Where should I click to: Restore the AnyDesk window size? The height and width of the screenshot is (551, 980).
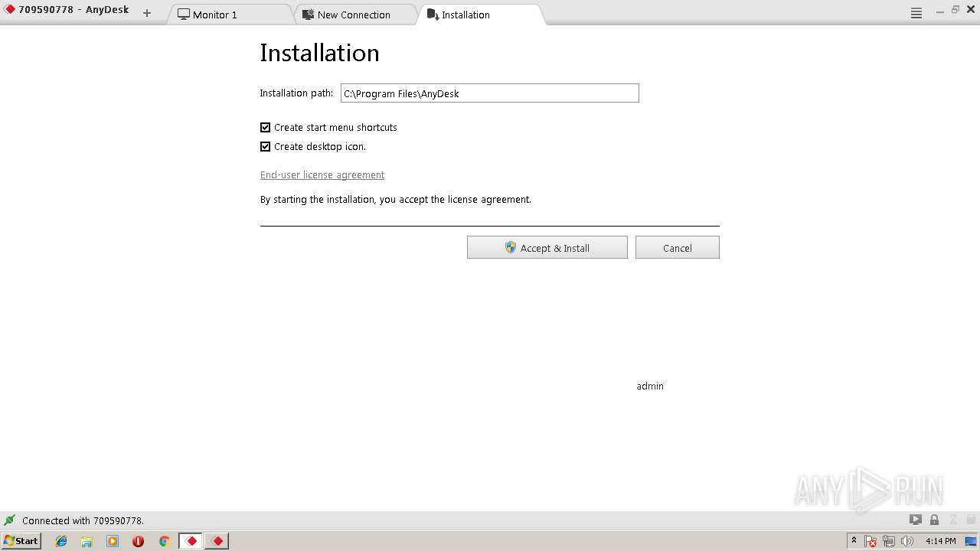tap(955, 10)
